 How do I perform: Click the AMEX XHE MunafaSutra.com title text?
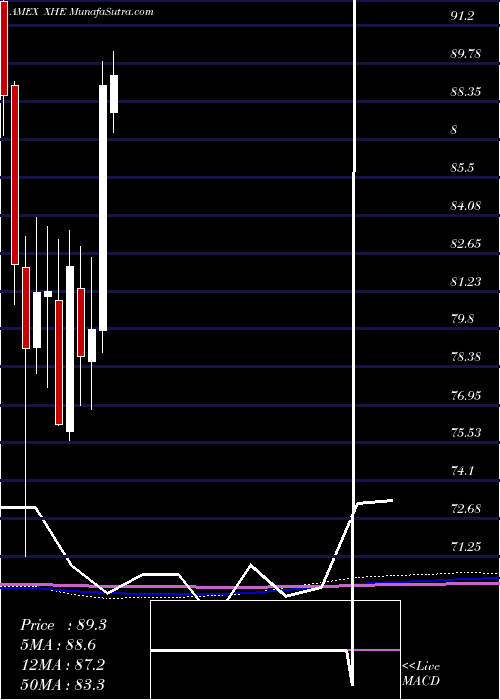[81, 12]
